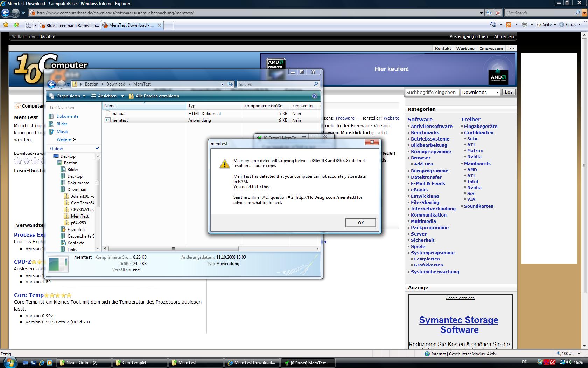Open the IE Favorites star icon

[6, 25]
